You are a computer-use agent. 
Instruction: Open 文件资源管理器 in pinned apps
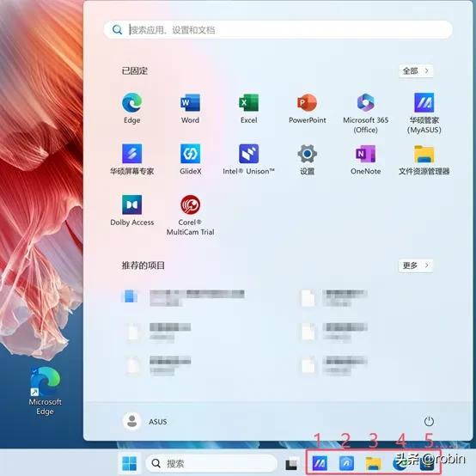click(x=424, y=159)
